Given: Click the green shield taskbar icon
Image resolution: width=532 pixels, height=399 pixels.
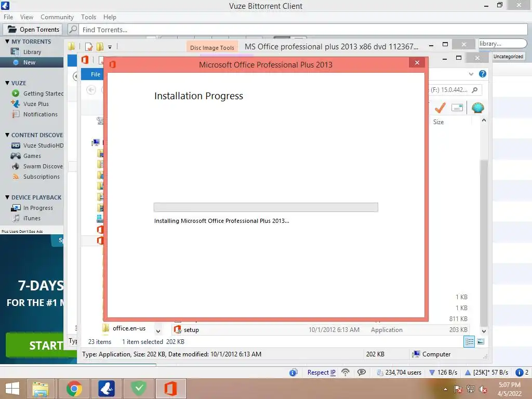Looking at the screenshot, I should click(x=138, y=389).
